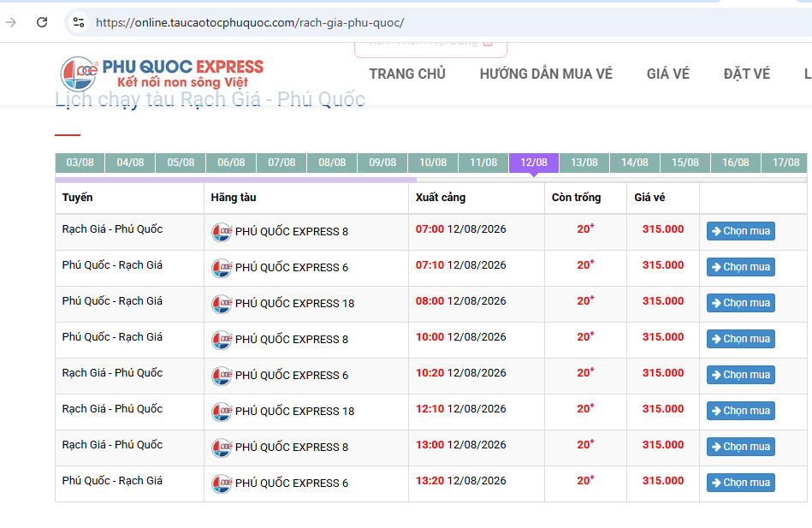This screenshot has height=528, width=812.
Task: Click PHÚ QUỐC EXPRESS 18 at 08:00
Action: 294,304
